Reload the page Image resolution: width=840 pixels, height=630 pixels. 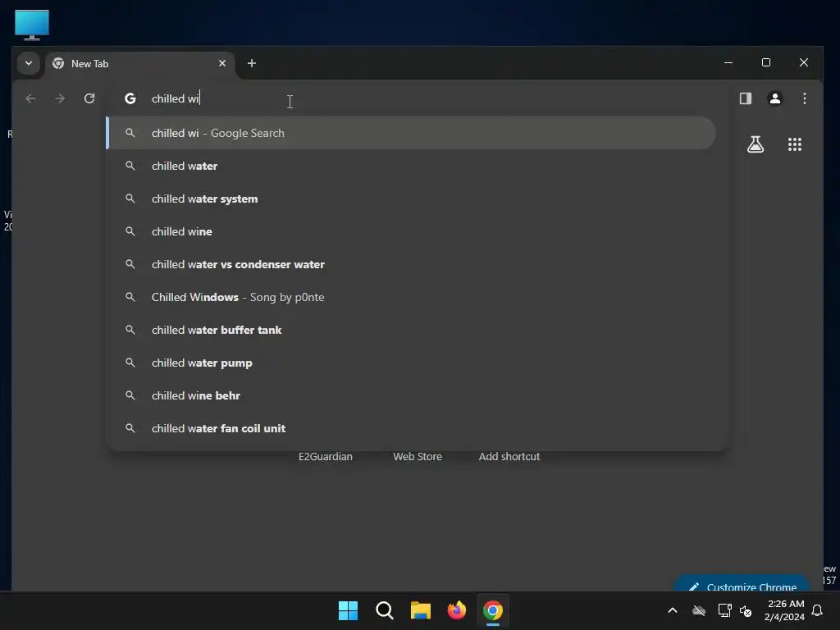click(x=89, y=98)
